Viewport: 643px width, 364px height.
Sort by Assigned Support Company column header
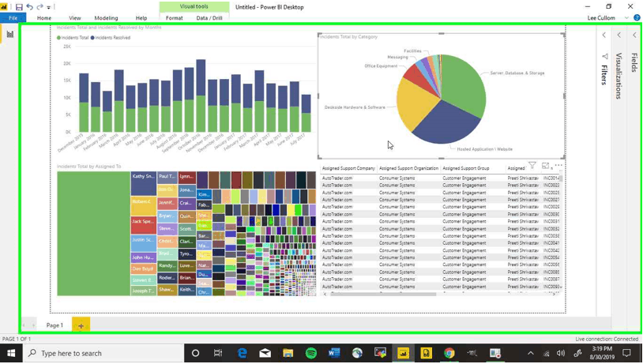[x=348, y=168]
